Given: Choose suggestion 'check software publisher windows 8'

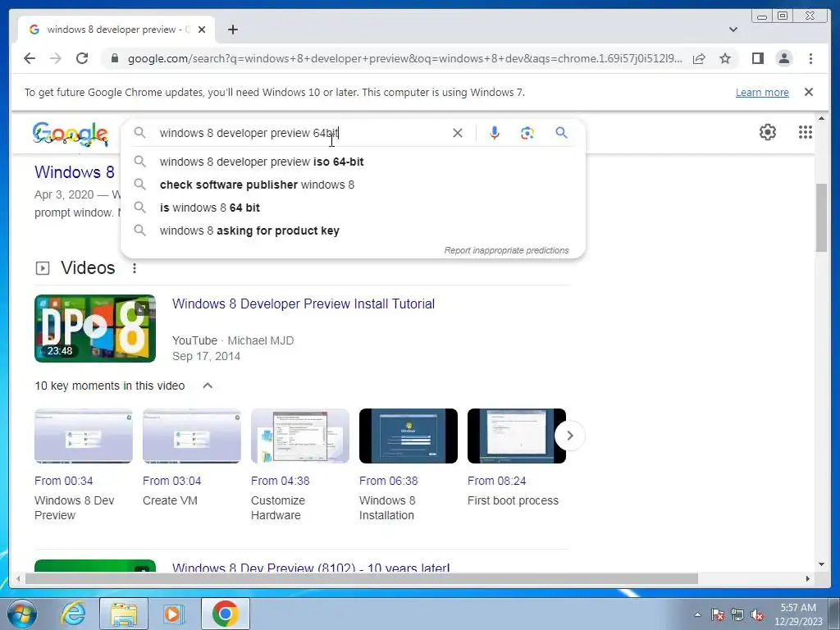Looking at the screenshot, I should pyautogui.click(x=353, y=185).
